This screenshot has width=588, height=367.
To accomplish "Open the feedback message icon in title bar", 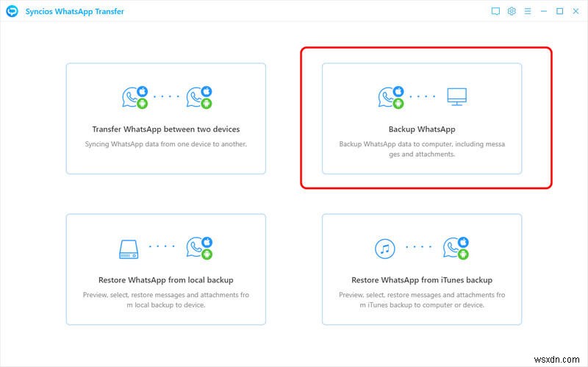I will point(495,11).
